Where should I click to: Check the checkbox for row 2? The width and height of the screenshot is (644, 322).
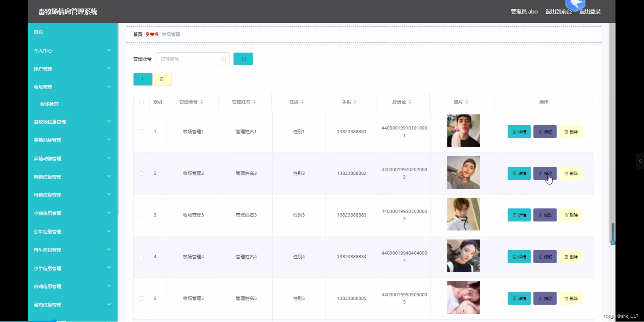click(141, 173)
